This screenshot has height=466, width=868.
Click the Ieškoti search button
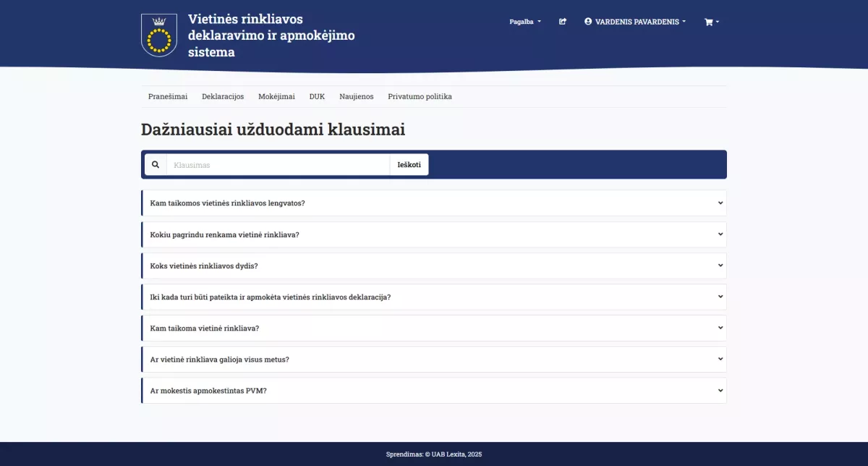click(409, 164)
